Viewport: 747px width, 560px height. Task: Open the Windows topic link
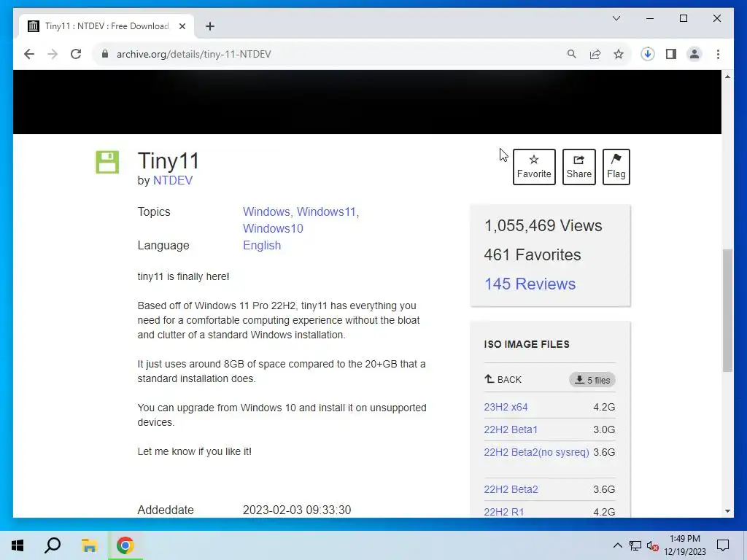266,212
